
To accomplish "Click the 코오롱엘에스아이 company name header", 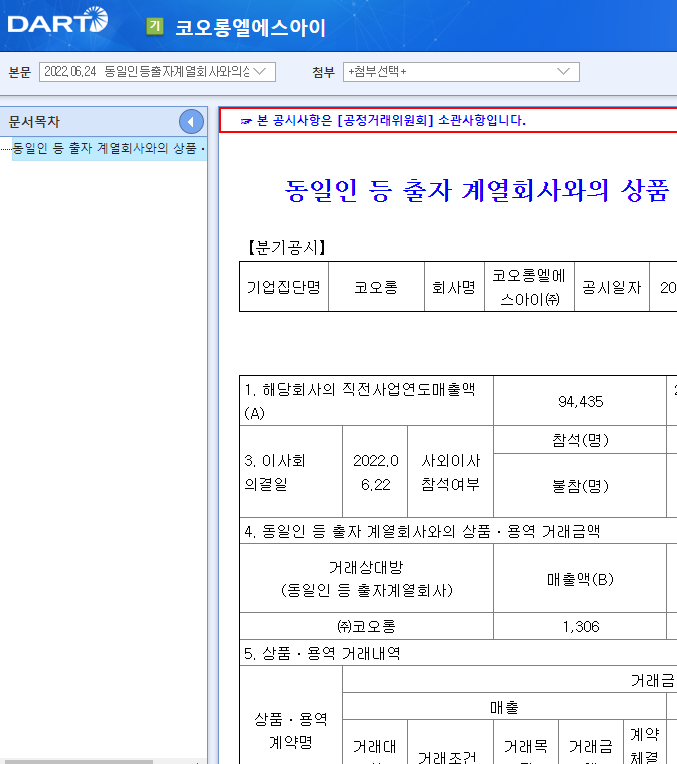I will [251, 27].
